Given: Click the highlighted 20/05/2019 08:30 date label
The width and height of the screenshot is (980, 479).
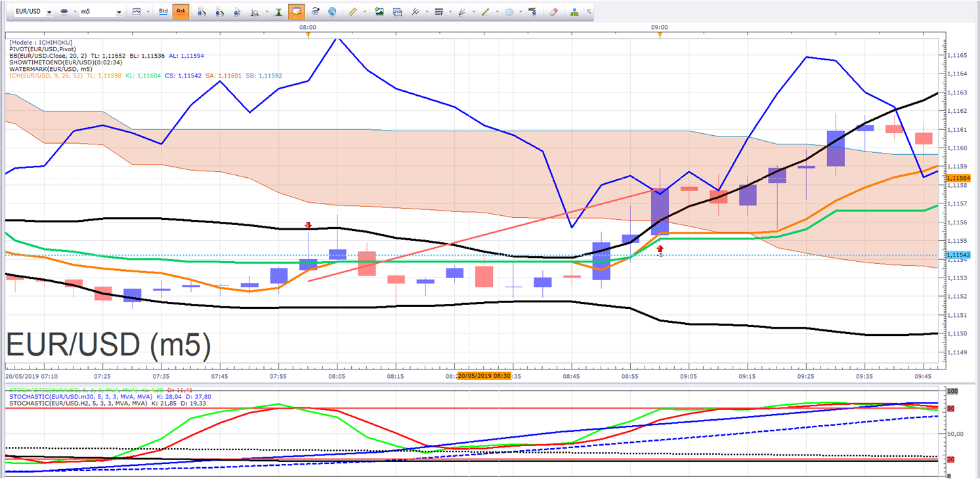Looking at the screenshot, I should pyautogui.click(x=484, y=376).
